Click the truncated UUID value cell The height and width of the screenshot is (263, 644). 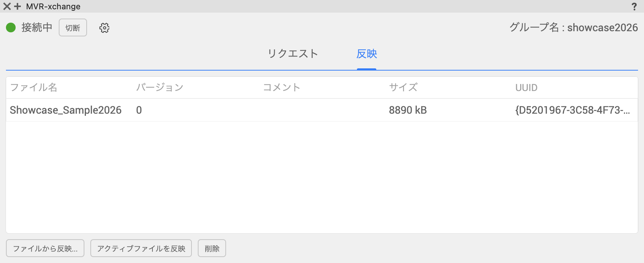(572, 110)
